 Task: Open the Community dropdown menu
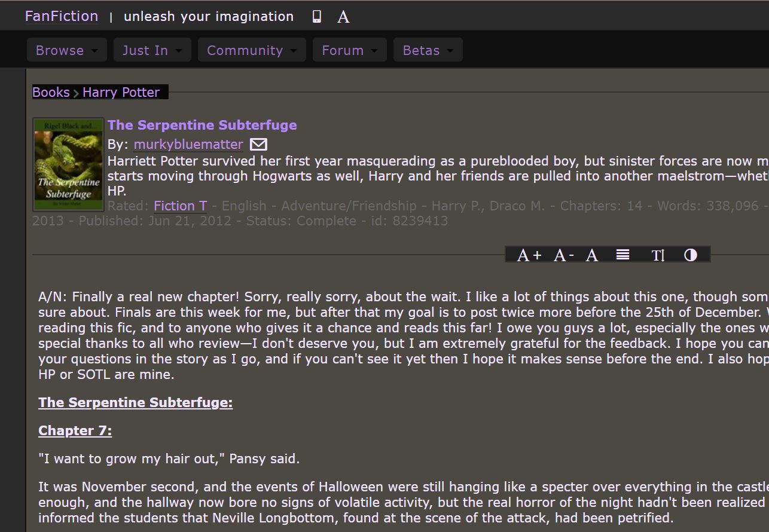point(252,50)
